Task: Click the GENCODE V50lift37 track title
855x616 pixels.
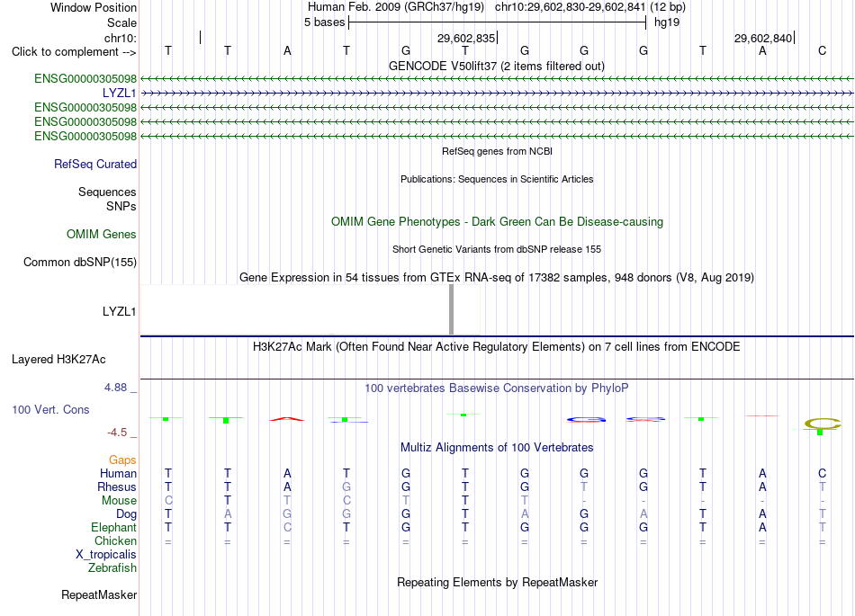Action: coord(497,66)
